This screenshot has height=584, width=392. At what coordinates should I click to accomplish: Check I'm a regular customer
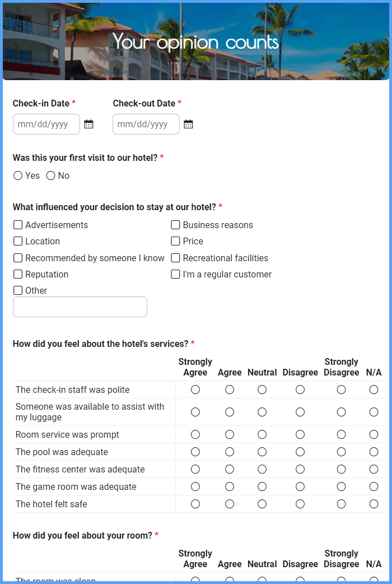click(x=175, y=275)
